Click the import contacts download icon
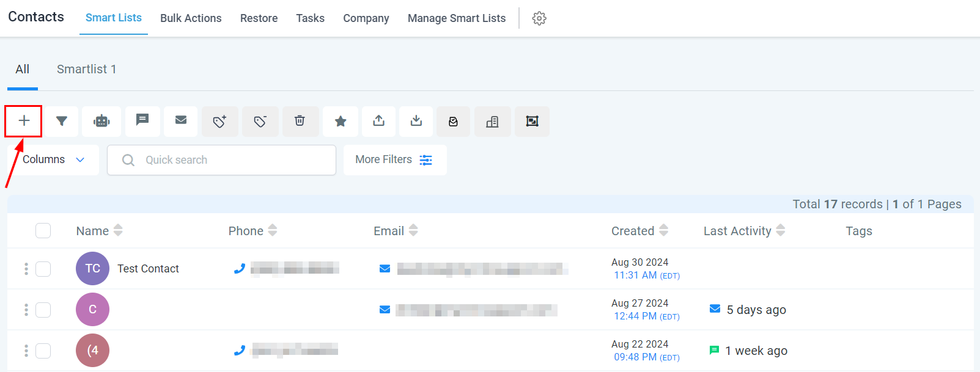This screenshot has width=980, height=372. (x=416, y=121)
